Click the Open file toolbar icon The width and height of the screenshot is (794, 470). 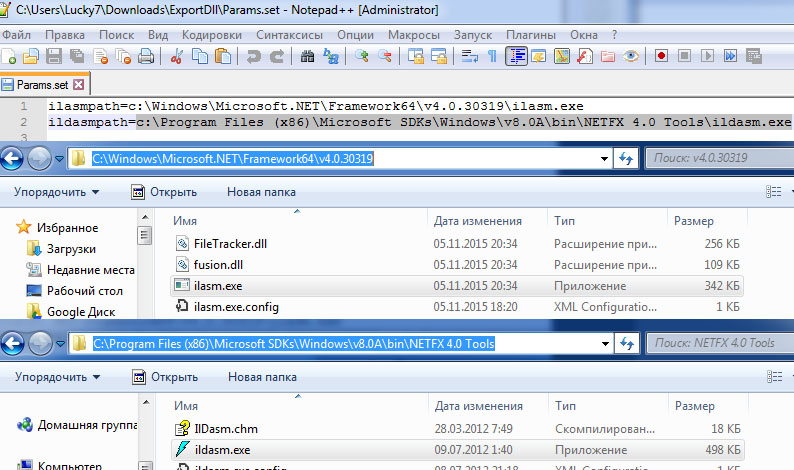31,56
